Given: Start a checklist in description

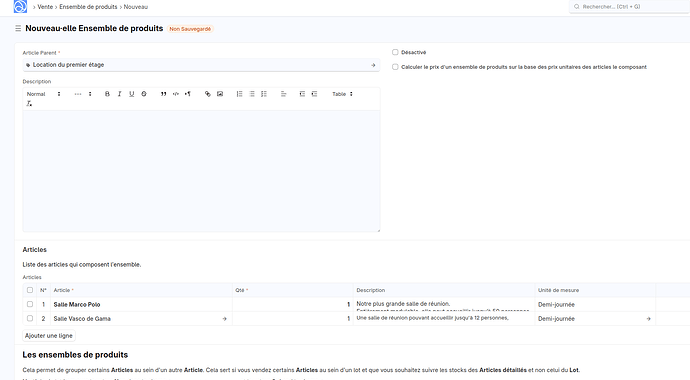Looking at the screenshot, I should click(264, 94).
